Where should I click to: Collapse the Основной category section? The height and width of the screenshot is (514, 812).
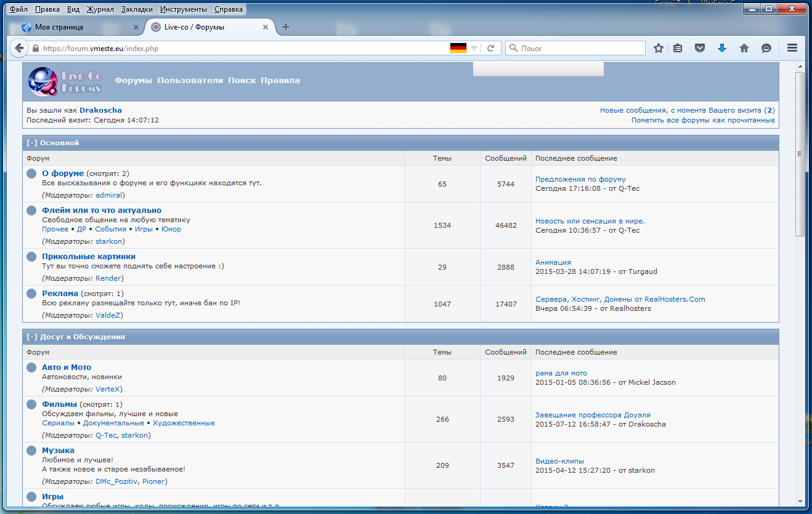32,143
